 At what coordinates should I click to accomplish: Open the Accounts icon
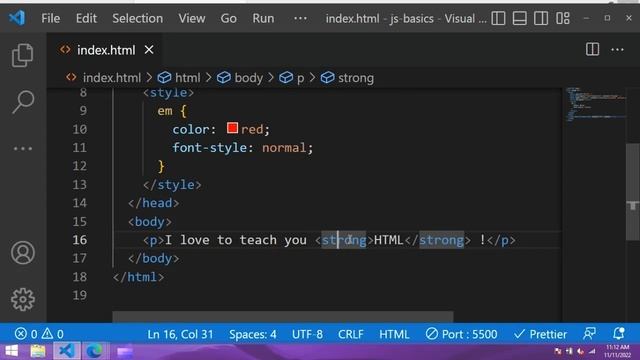point(23,253)
